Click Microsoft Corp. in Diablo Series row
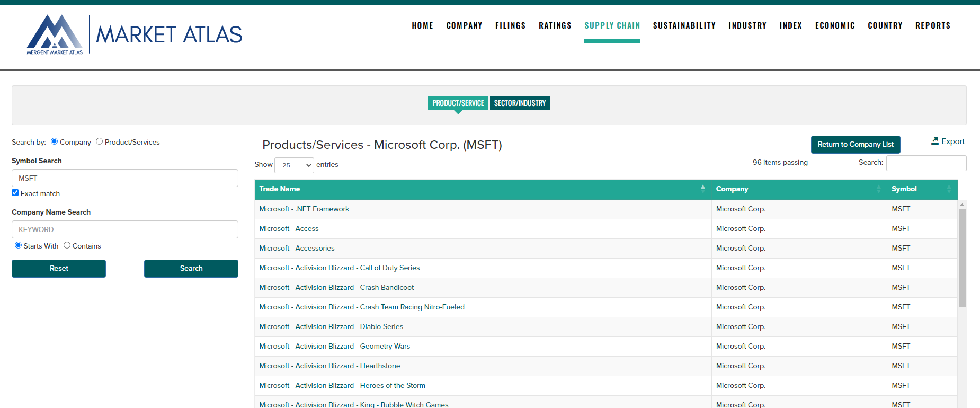Viewport: 980px width, 408px height. 741,326
